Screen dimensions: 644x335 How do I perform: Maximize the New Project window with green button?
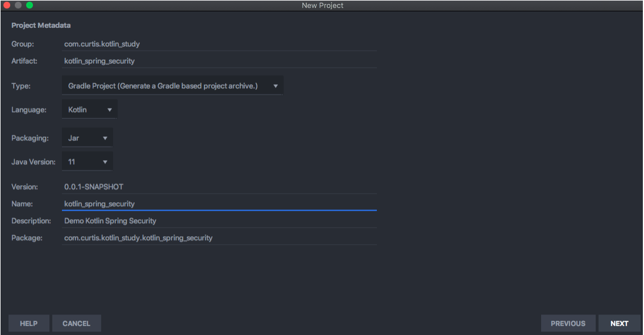[x=30, y=5]
